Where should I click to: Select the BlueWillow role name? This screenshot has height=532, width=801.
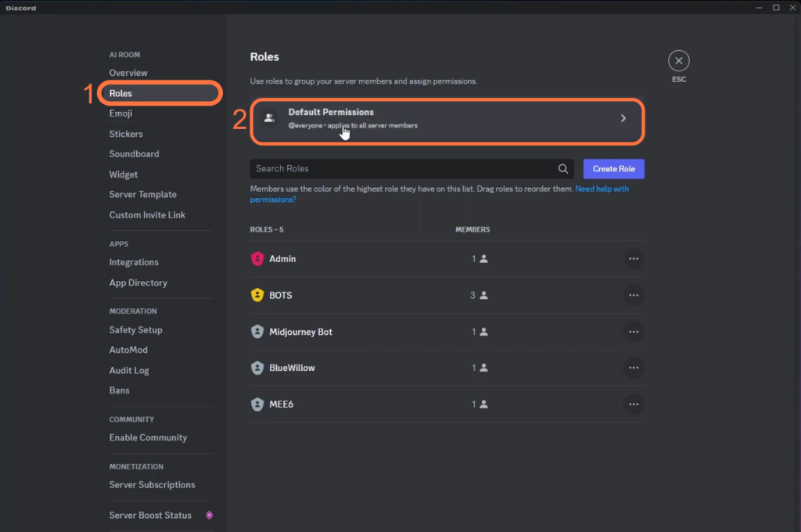coord(293,368)
